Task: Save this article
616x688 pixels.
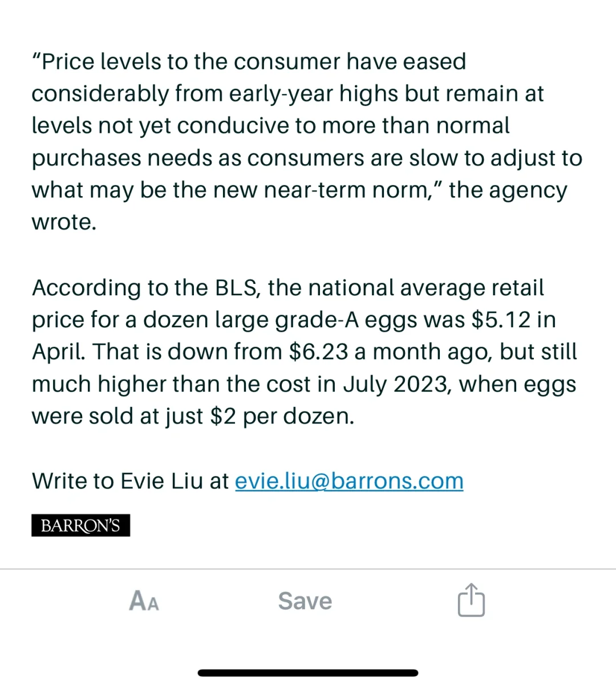Action: click(305, 601)
